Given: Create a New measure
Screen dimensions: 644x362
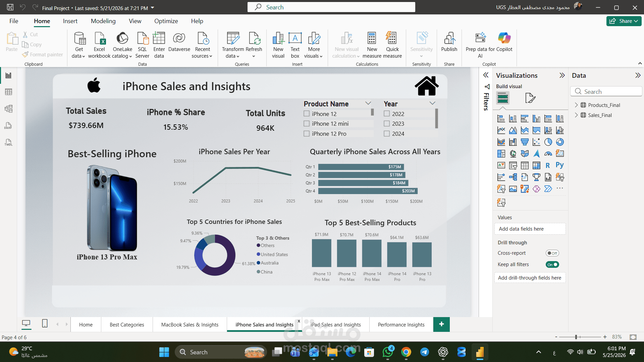Looking at the screenshot, I should click(372, 45).
